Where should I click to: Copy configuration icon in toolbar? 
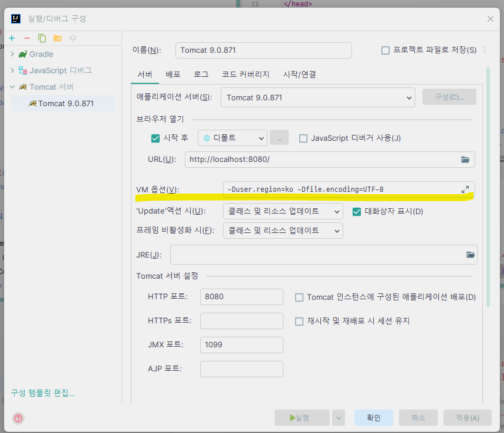pyautogui.click(x=42, y=38)
